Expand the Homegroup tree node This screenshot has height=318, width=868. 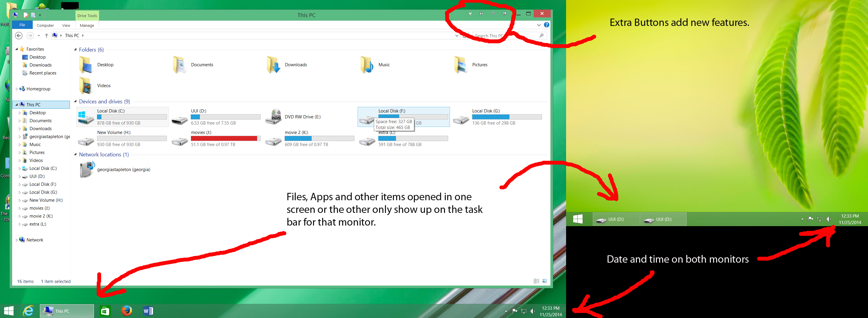pos(17,89)
